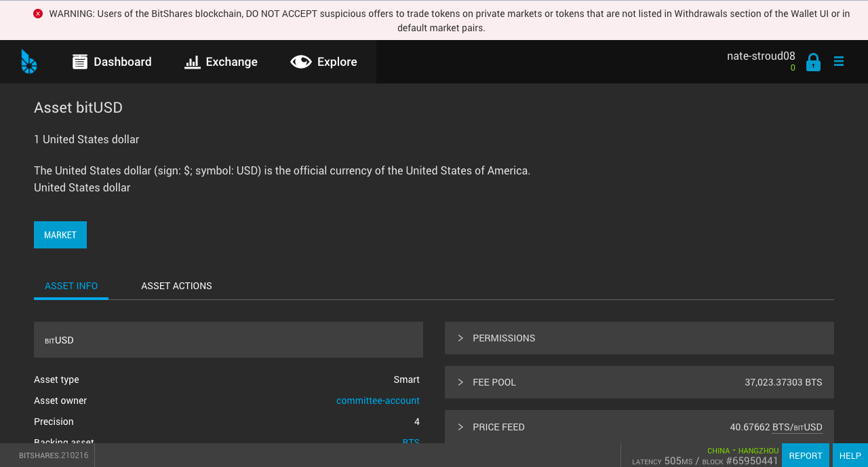Screen dimensions: 868x467
Task: Expand the Price Feed section
Action: [x=639, y=427]
